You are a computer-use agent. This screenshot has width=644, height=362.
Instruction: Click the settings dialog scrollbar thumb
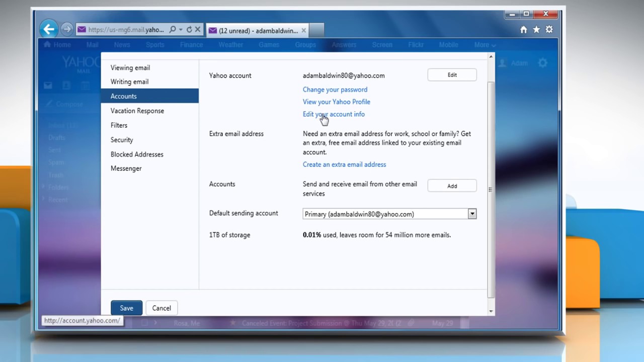[x=491, y=190]
